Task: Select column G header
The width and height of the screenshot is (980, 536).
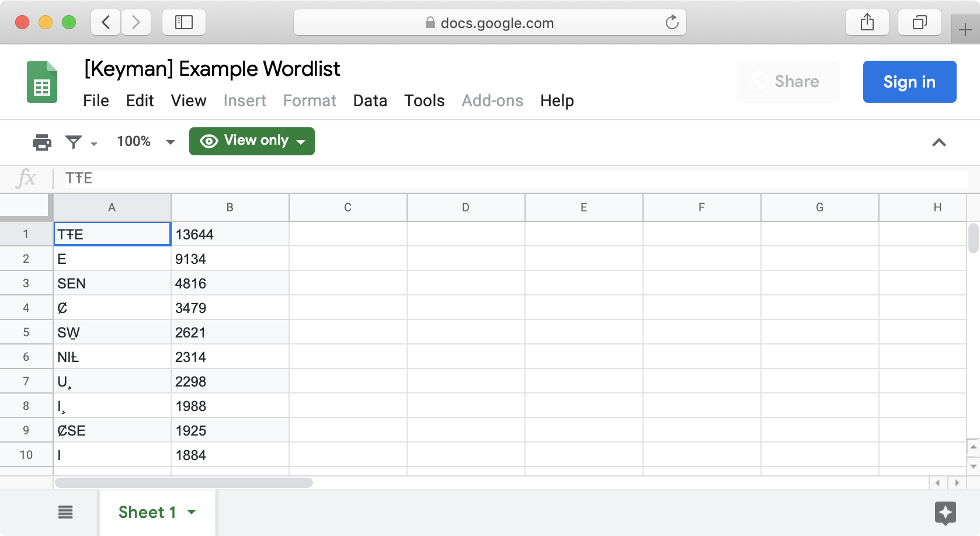Action: click(x=820, y=207)
